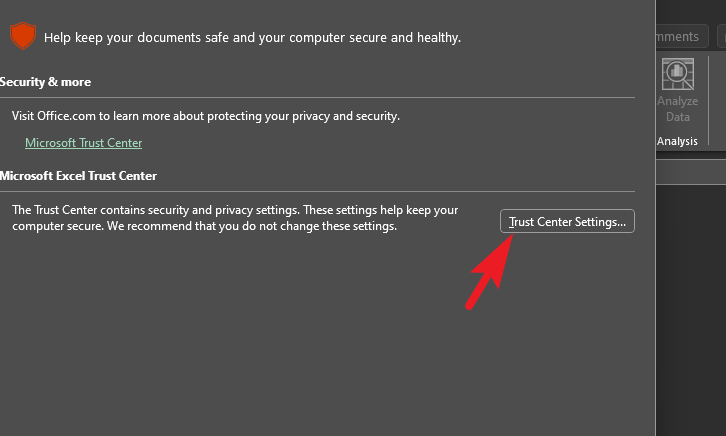Click the cut-off button right of Comments

721,36
